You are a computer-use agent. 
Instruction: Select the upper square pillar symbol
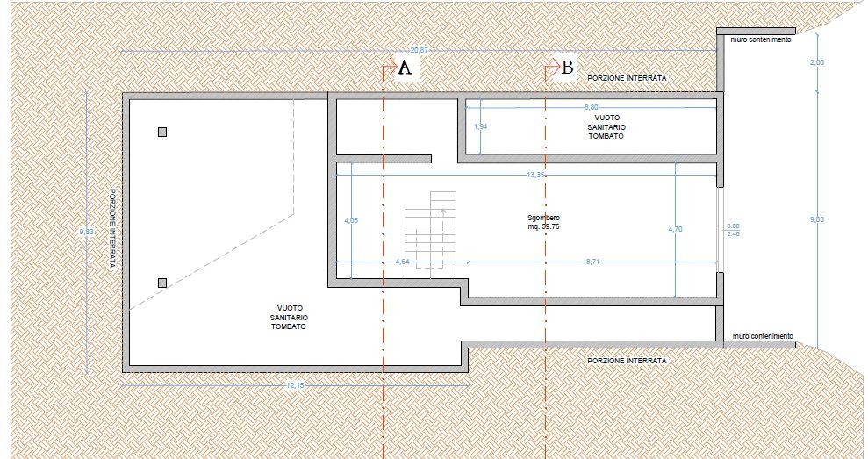(162, 132)
